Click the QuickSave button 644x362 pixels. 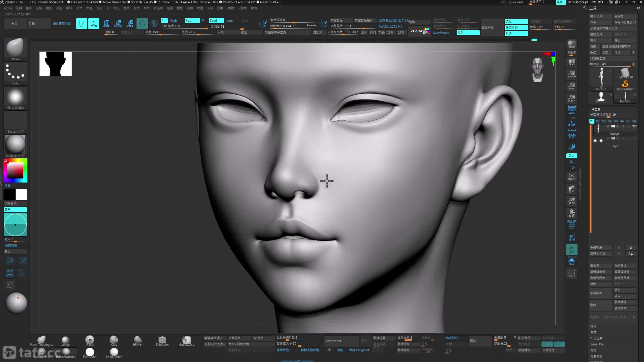click(x=515, y=2)
